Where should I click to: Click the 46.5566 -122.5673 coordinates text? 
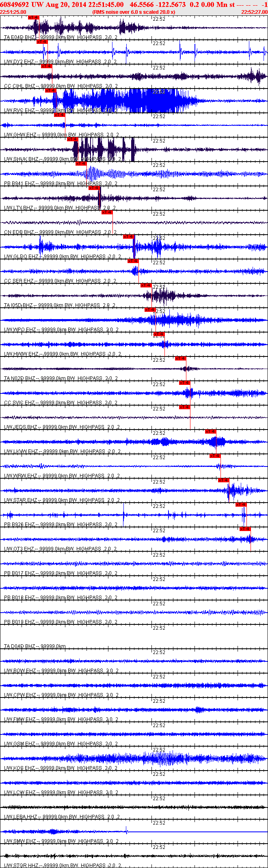(158, 4)
